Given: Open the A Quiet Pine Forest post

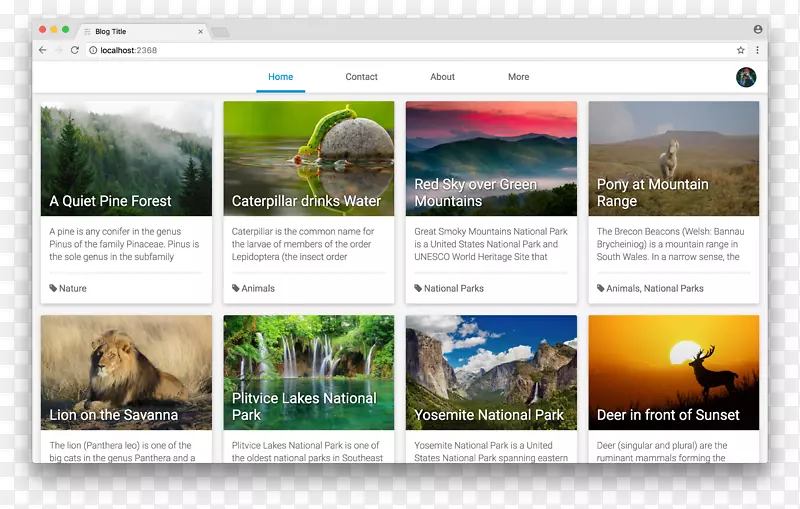Looking at the screenshot, I should coord(111,201).
